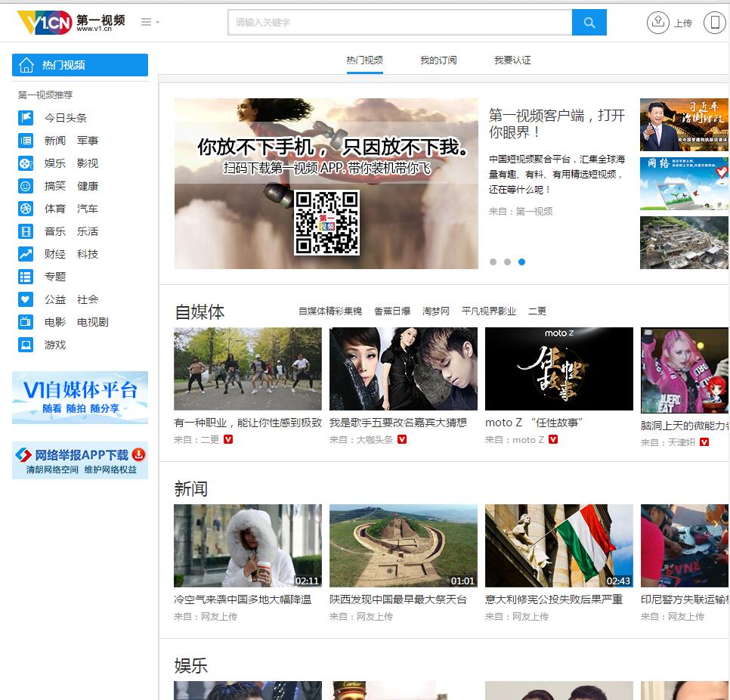Select the first carousel dot
Screen dimensions: 730x700
pos(493,262)
